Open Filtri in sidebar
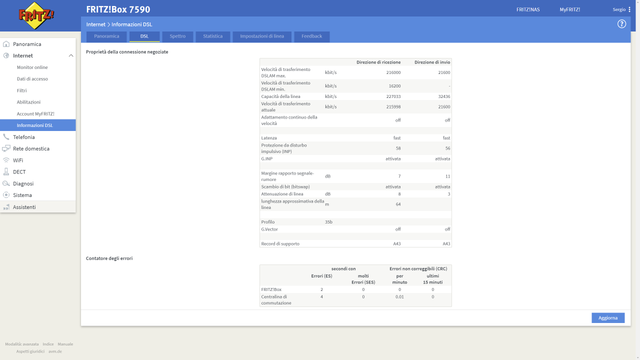The height and width of the screenshot is (360, 640). (22, 91)
